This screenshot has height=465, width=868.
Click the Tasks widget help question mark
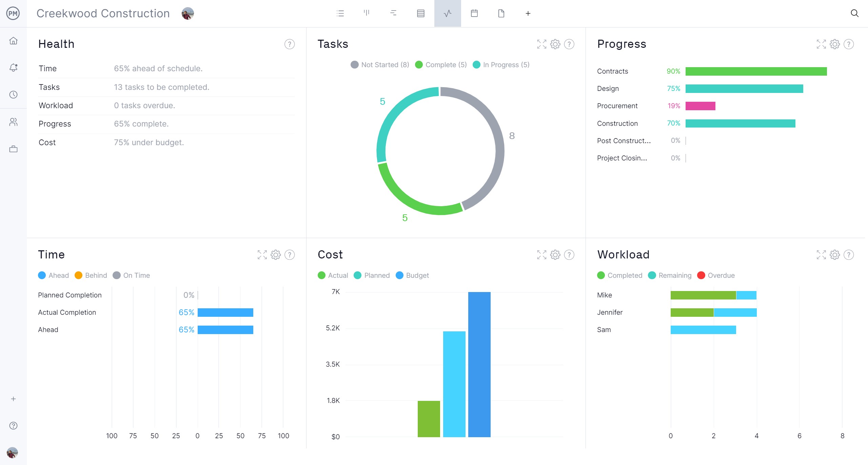[570, 44]
